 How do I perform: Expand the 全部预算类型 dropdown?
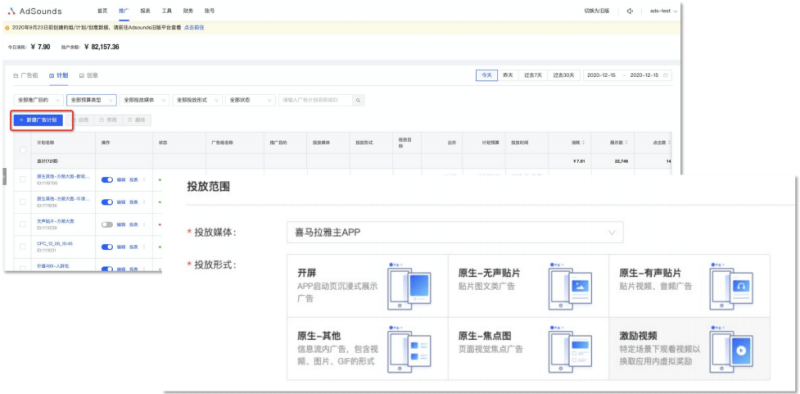click(x=91, y=100)
